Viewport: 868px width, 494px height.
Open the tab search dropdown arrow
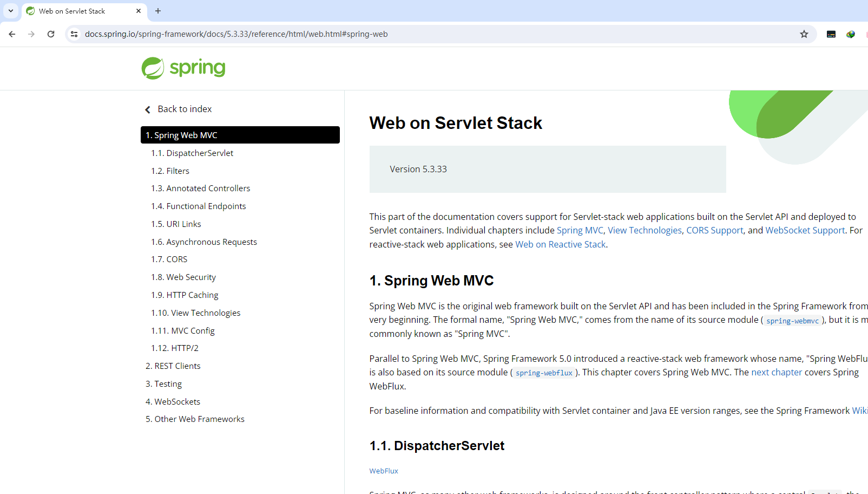click(11, 11)
